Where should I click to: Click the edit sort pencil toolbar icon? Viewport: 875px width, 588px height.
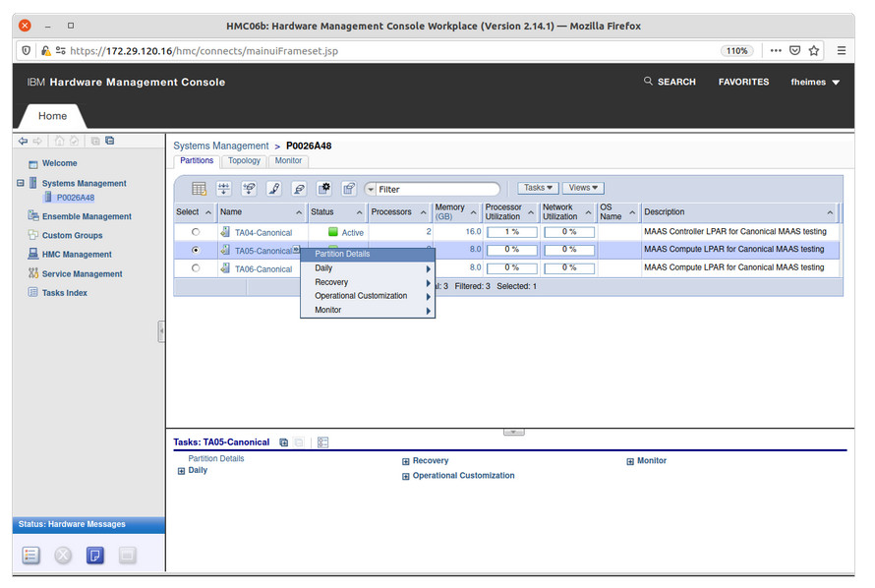(x=274, y=189)
